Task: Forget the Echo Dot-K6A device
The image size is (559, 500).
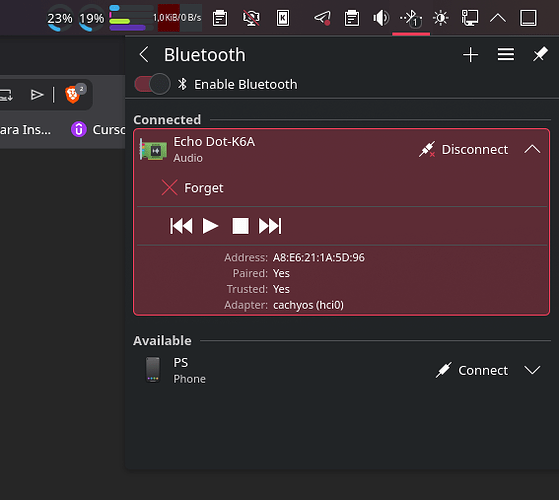Action: click(193, 188)
